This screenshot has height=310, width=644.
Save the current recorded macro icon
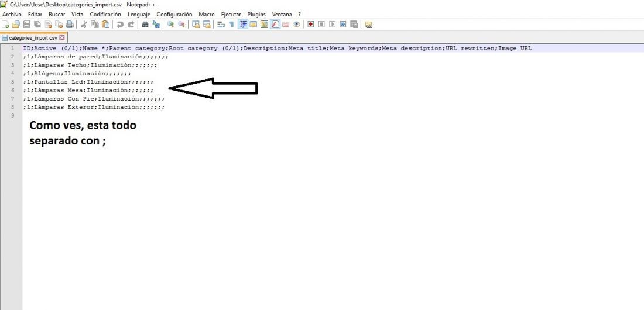point(354,25)
